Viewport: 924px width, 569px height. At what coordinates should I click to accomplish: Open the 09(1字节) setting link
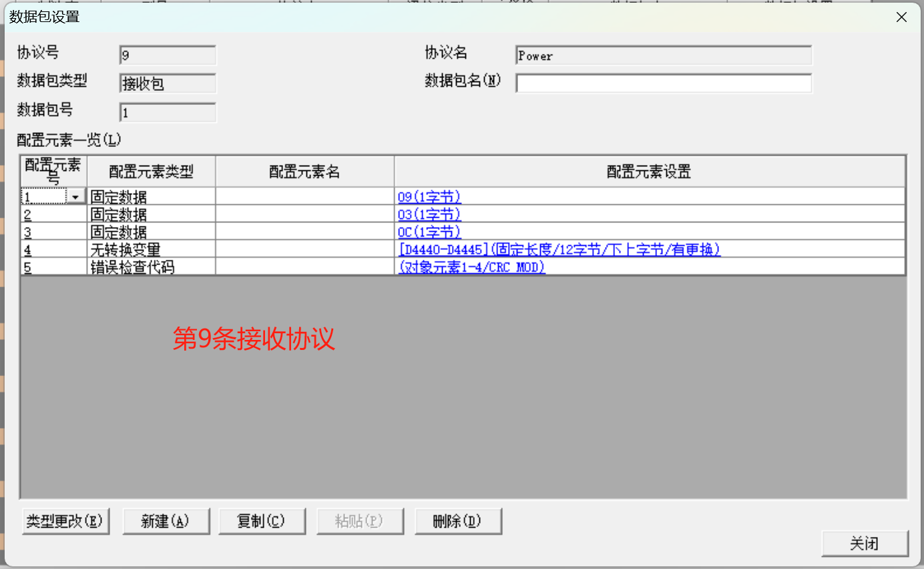point(429,197)
